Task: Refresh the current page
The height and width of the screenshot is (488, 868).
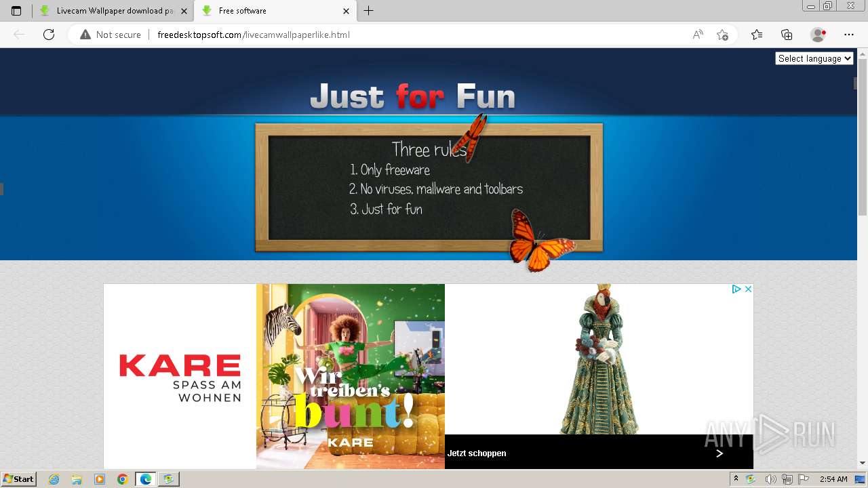Action: point(49,35)
